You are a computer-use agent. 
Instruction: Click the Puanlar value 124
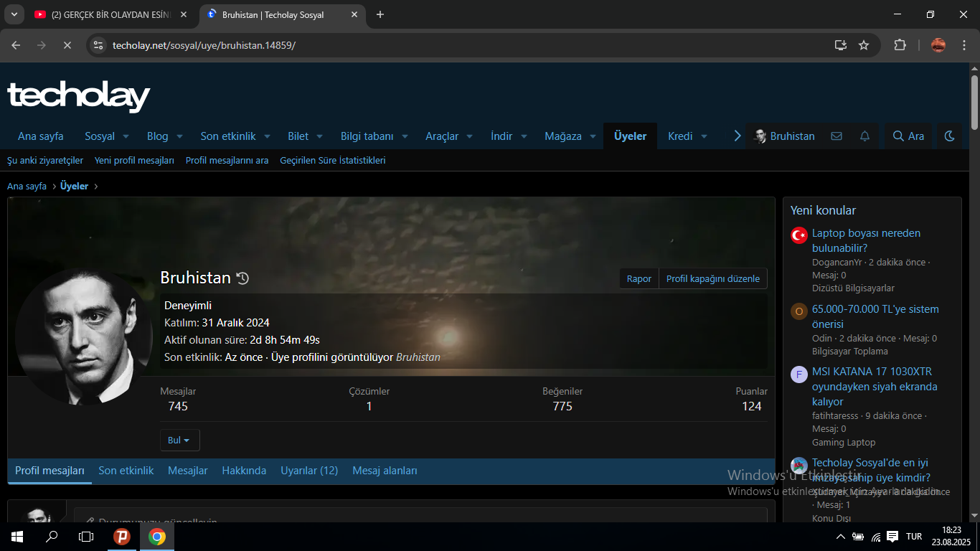point(752,406)
